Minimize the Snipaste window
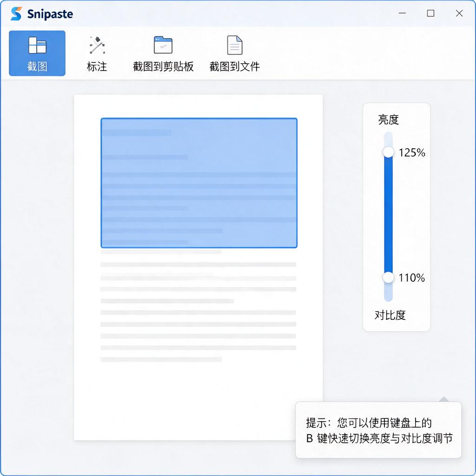The height and width of the screenshot is (476, 476). coord(402,13)
